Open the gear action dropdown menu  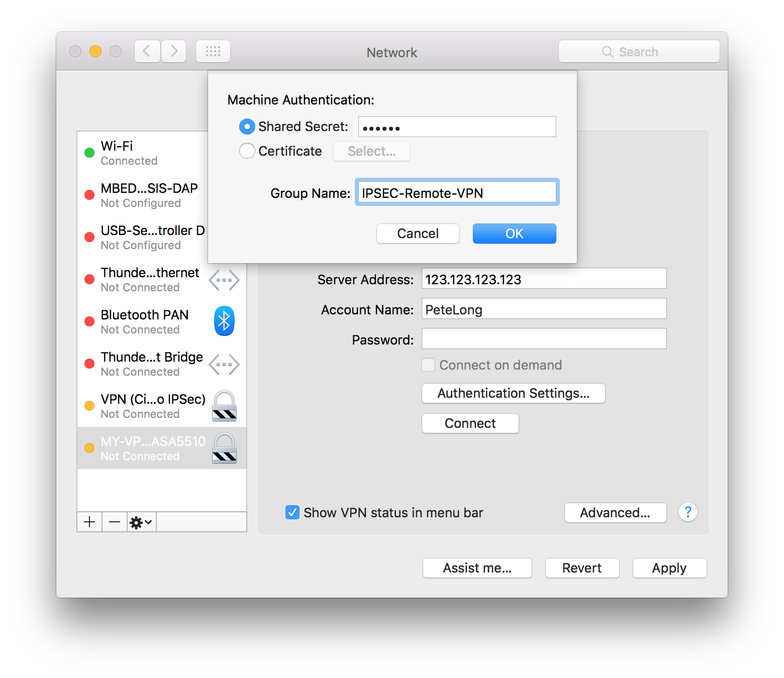pos(141,522)
